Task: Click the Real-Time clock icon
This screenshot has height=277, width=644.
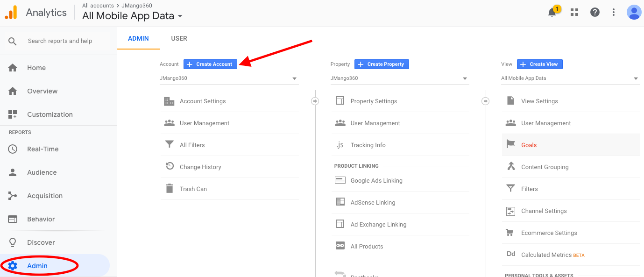Action: [13, 149]
